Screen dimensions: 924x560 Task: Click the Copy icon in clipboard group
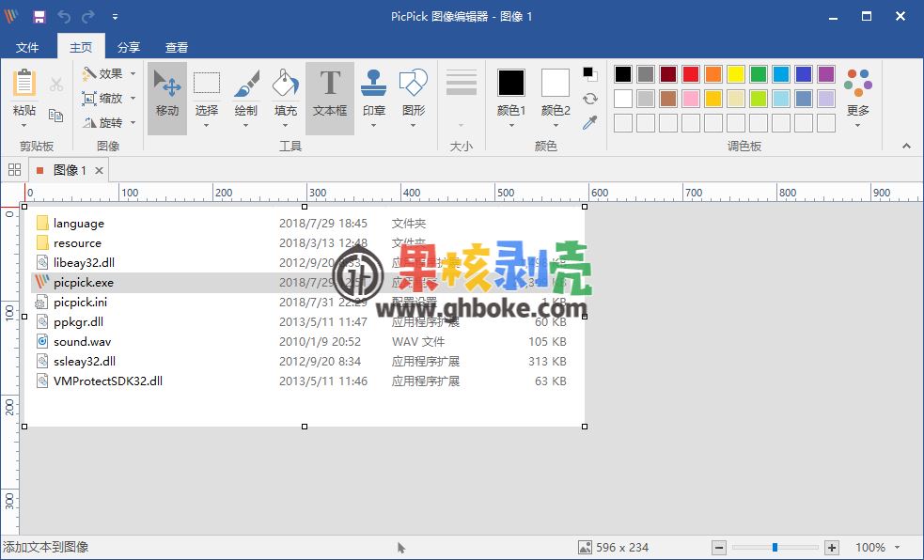tap(56, 115)
